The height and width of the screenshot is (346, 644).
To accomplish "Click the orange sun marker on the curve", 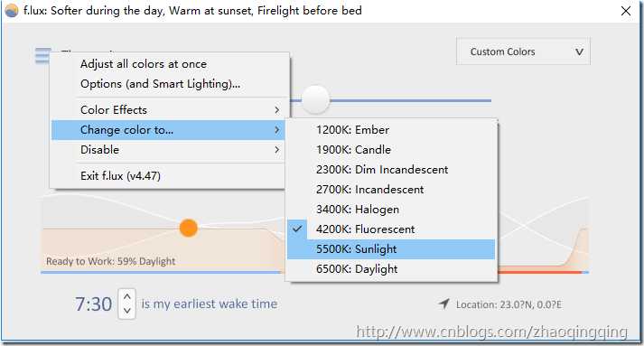I will pos(189,228).
